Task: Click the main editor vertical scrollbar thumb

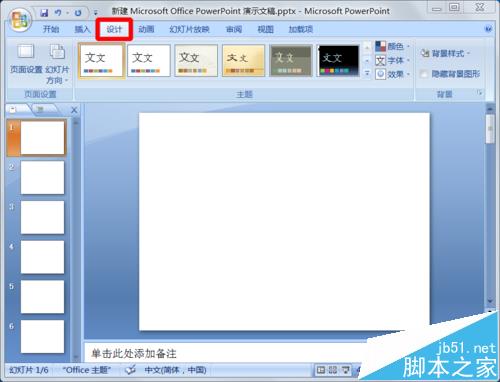Action: coord(490,129)
